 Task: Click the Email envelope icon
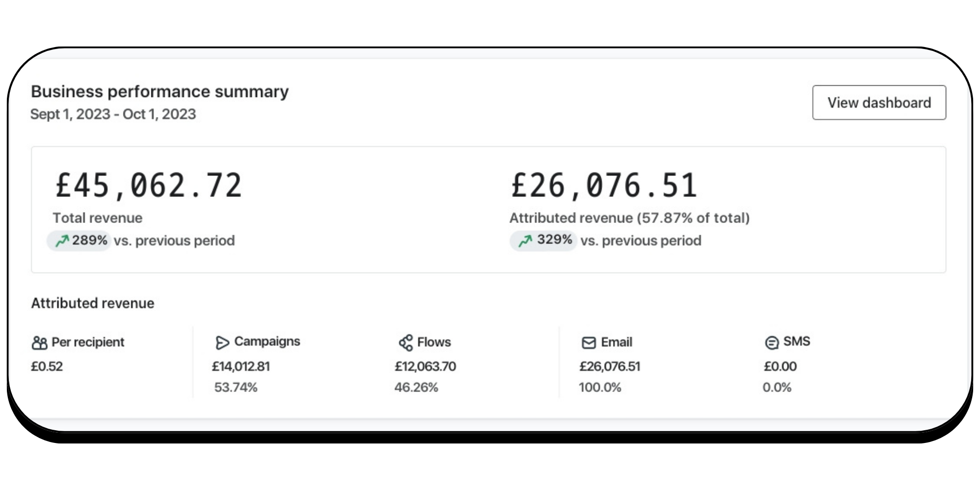(588, 343)
